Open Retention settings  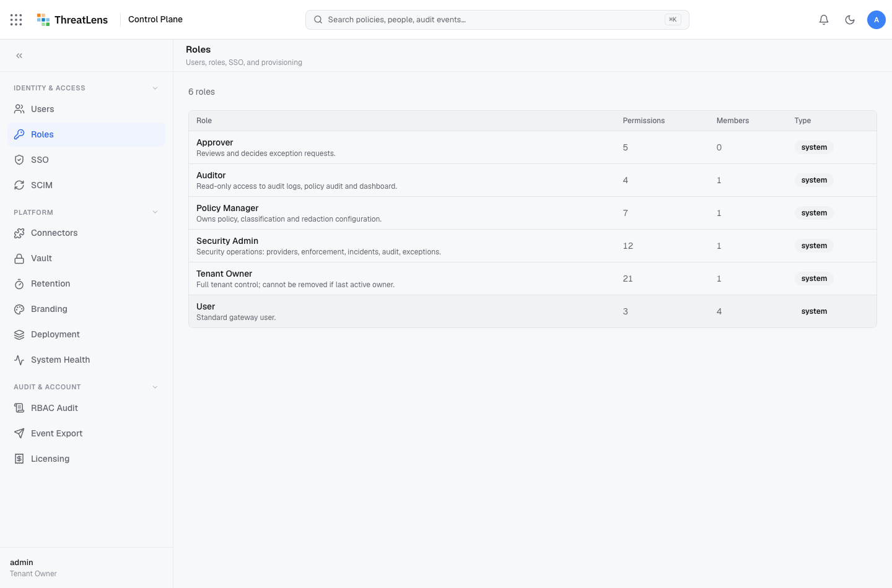click(x=86, y=283)
